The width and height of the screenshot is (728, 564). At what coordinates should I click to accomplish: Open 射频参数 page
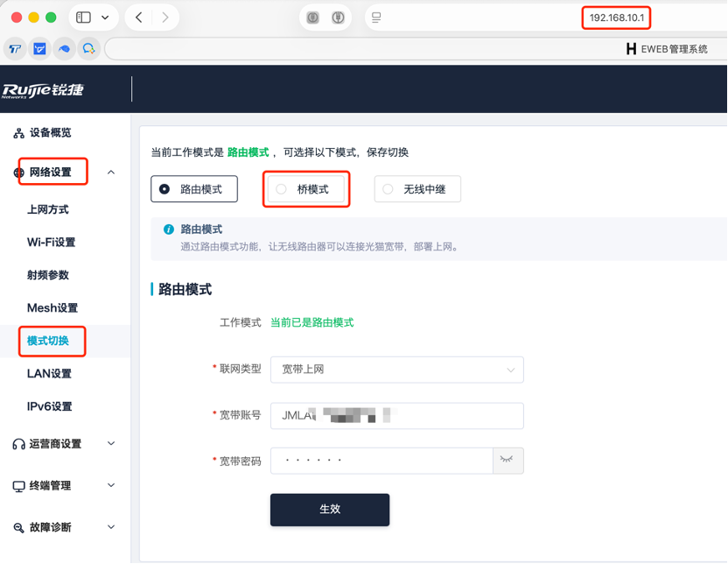point(48,275)
